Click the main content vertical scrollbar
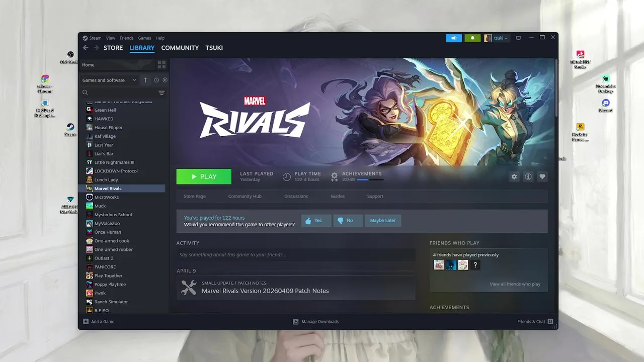Screen dimensions: 644x362 [x=556, y=88]
